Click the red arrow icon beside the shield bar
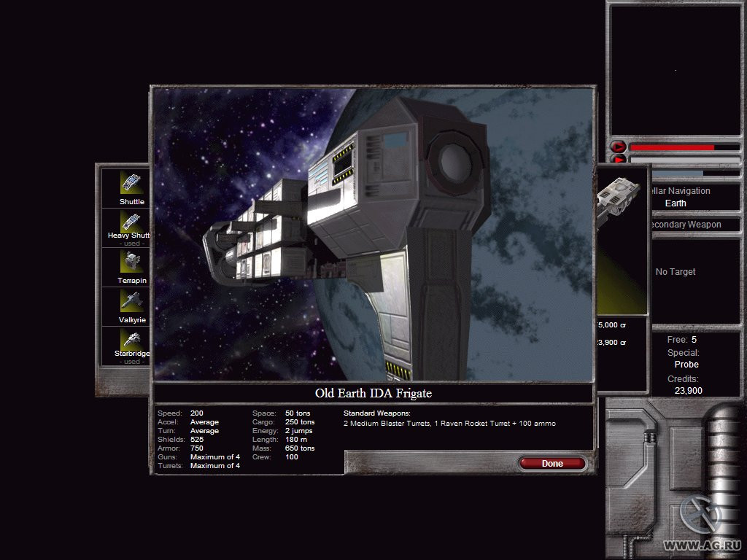The width and height of the screenshot is (747, 560). (618, 147)
